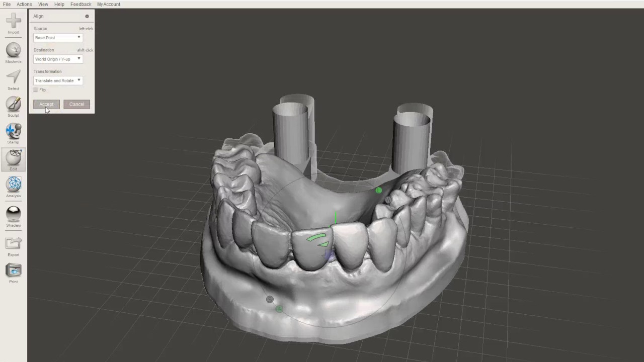Expand the Source Base Point dropdown
The height and width of the screenshot is (362, 644).
[58, 38]
